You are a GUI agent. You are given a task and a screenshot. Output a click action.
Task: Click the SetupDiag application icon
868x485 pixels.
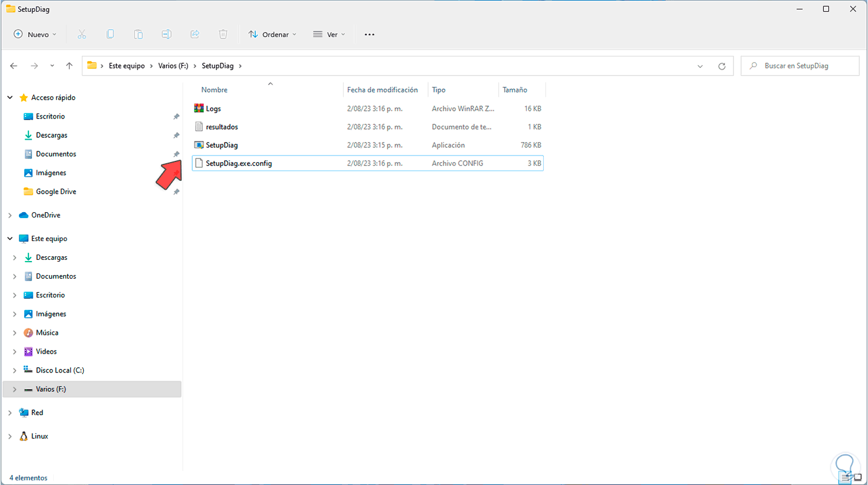pyautogui.click(x=199, y=145)
